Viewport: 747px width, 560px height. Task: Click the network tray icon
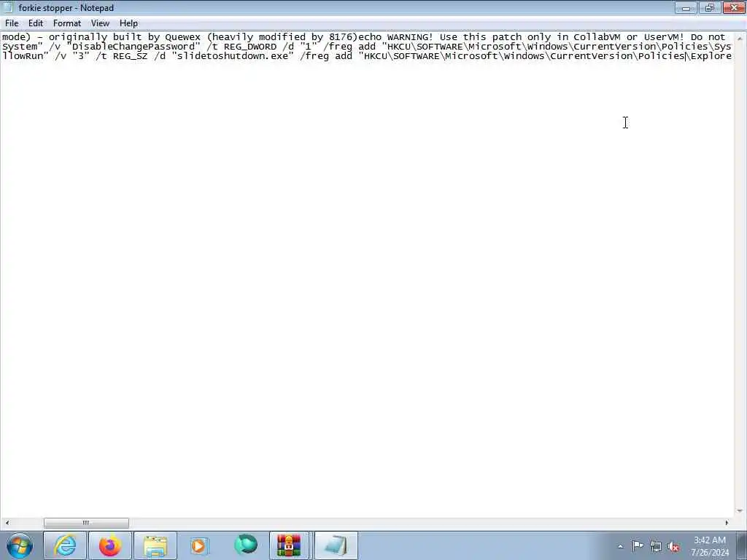click(x=656, y=546)
